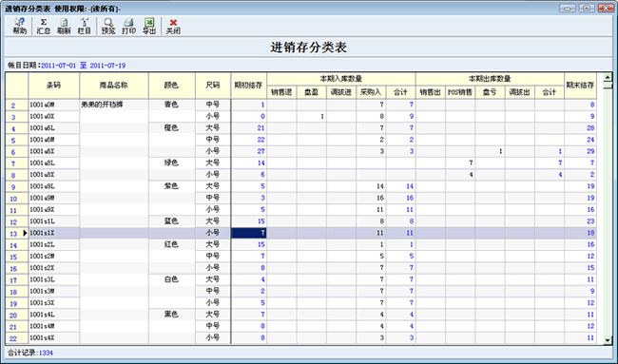Click barcode cell 1001s3M
Image resolution: width=618 pixels, height=364 pixels.
click(x=54, y=291)
